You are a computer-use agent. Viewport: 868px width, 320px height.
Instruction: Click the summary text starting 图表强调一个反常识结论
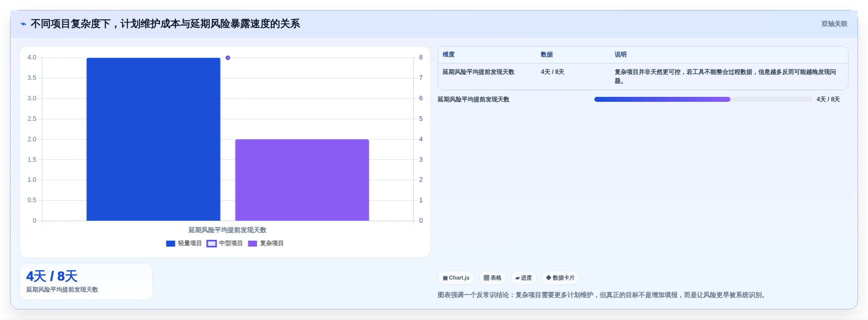[x=603, y=295]
